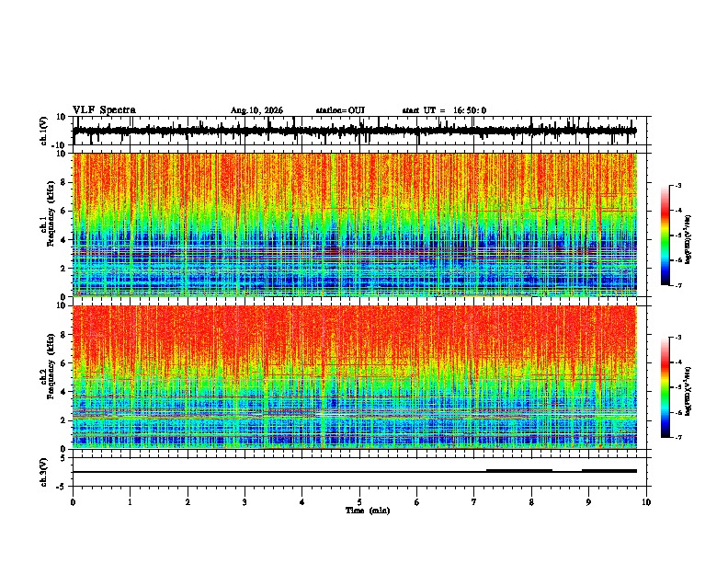This screenshot has width=728, height=563.
Task: Click time axis tick label "5"
Action: [359, 502]
